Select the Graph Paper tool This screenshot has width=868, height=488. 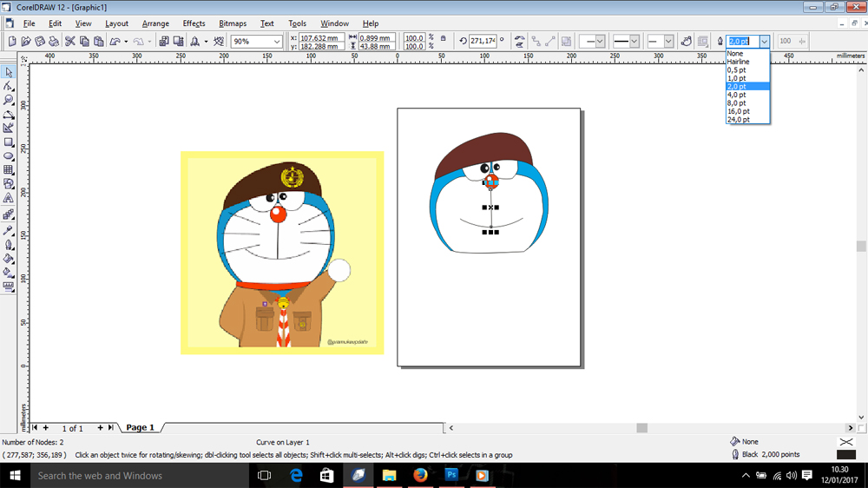(x=9, y=170)
